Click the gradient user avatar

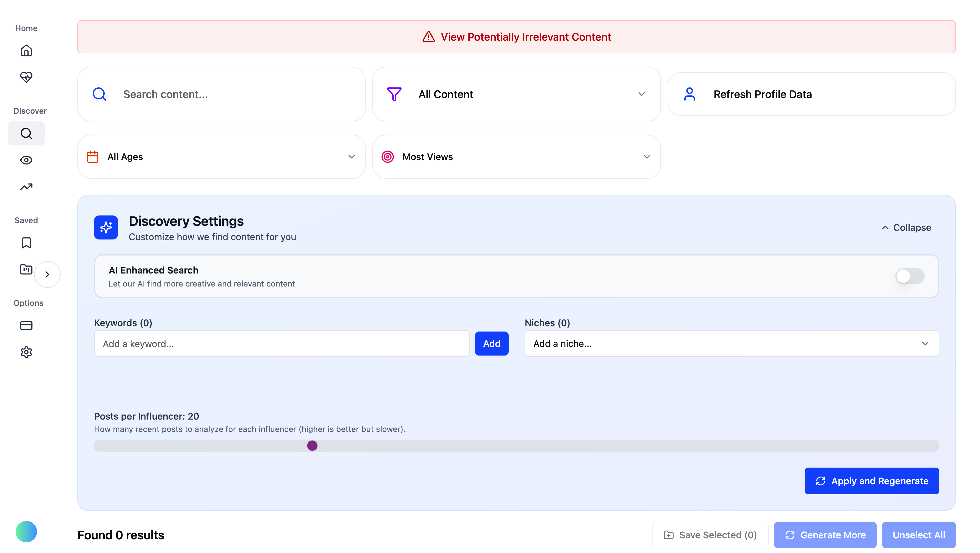[x=26, y=531]
